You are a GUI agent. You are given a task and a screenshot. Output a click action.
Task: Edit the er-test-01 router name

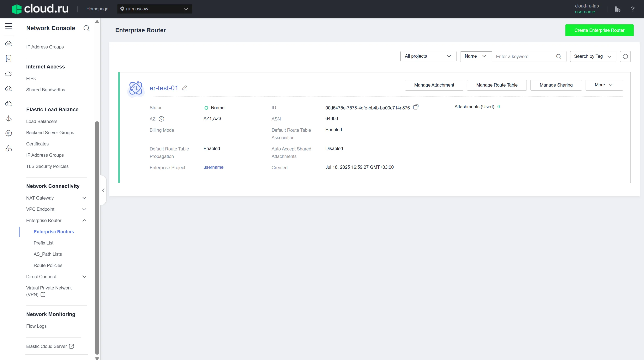(185, 88)
